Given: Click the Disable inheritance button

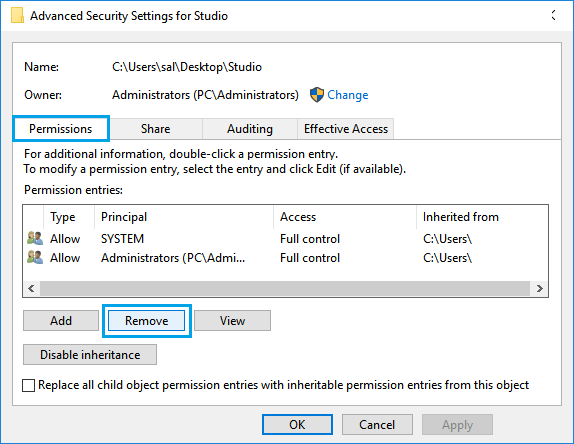Looking at the screenshot, I should tap(90, 355).
